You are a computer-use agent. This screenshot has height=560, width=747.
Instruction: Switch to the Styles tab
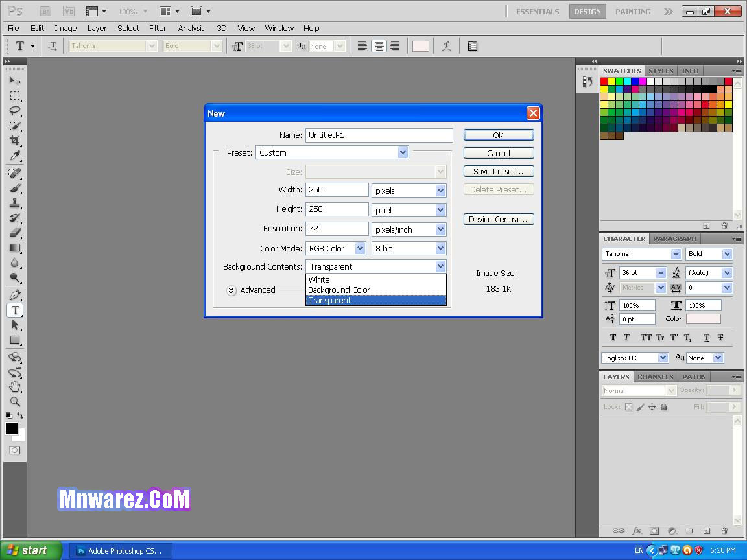(x=661, y=71)
